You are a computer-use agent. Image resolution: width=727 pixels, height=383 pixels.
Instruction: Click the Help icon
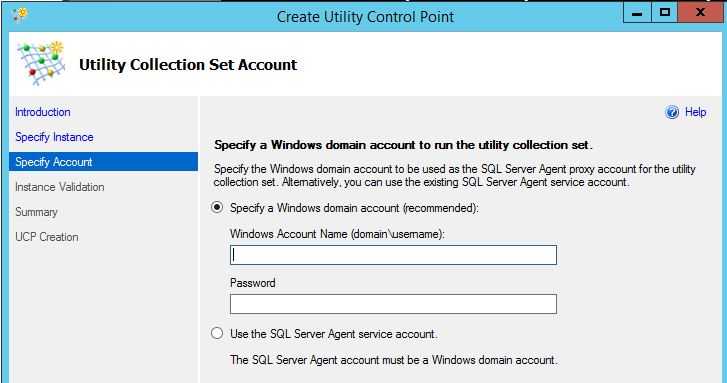[x=672, y=112]
